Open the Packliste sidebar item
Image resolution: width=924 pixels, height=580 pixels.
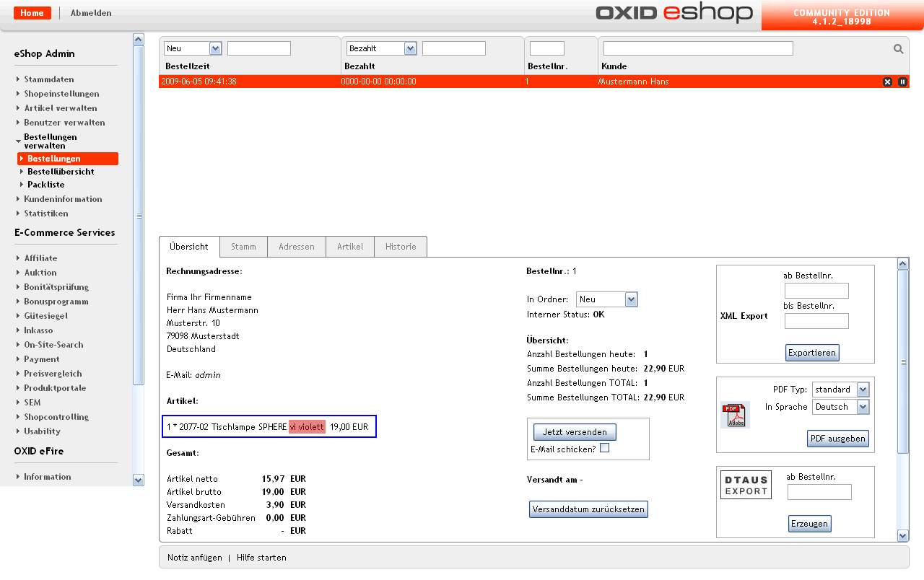point(45,185)
